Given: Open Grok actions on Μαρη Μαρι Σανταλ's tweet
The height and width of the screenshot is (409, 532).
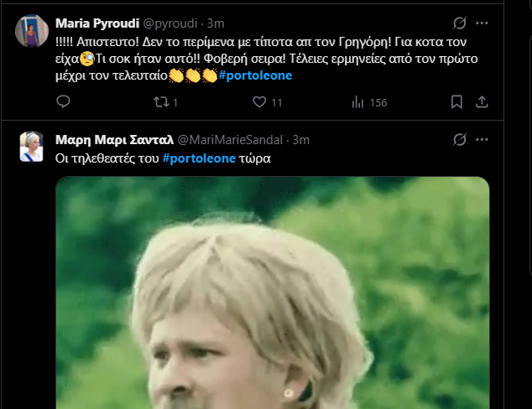Looking at the screenshot, I should (x=459, y=139).
